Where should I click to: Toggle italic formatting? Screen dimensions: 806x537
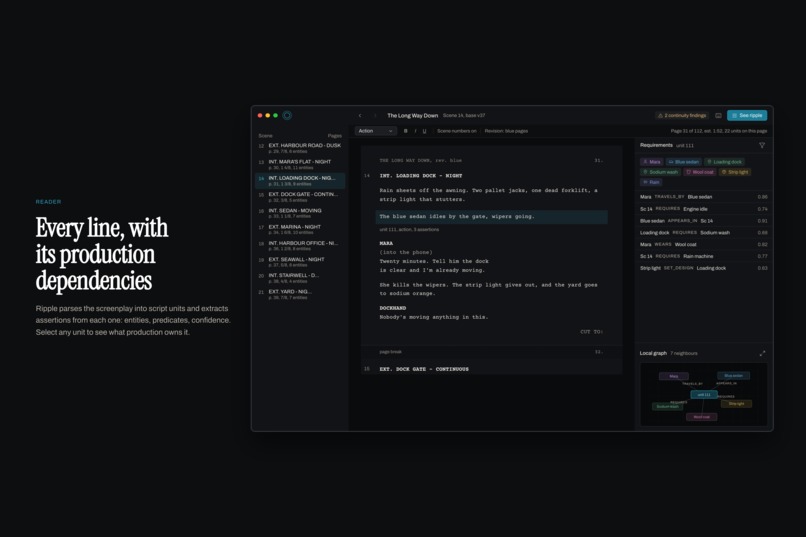415,131
